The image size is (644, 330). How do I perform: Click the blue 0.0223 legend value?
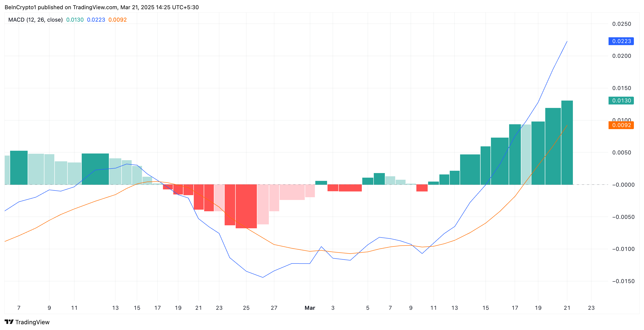96,20
